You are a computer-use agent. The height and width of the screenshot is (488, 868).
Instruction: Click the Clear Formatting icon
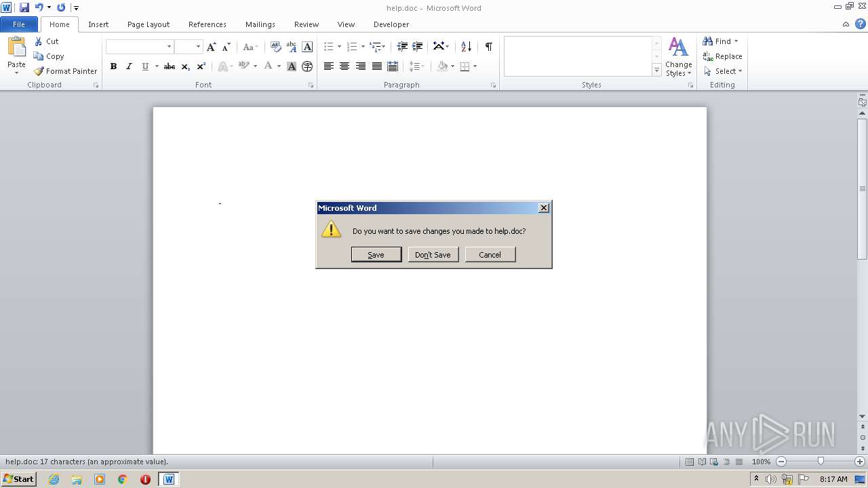click(x=276, y=47)
